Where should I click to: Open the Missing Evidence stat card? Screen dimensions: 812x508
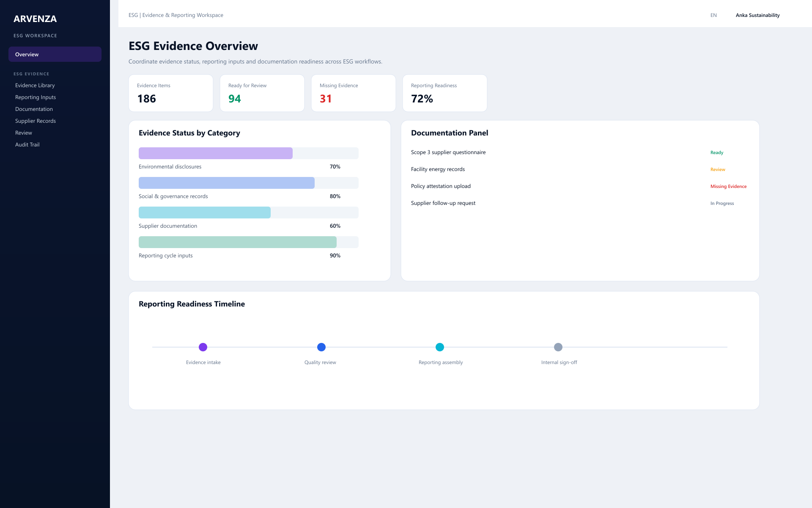click(x=354, y=93)
